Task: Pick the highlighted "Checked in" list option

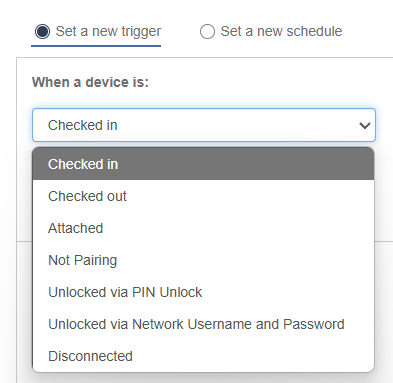Action: click(203, 164)
